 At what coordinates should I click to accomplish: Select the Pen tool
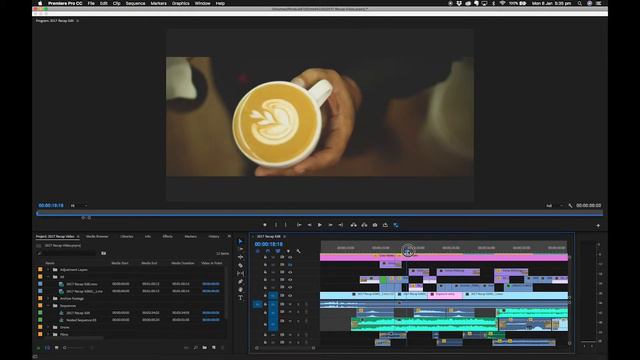240,282
